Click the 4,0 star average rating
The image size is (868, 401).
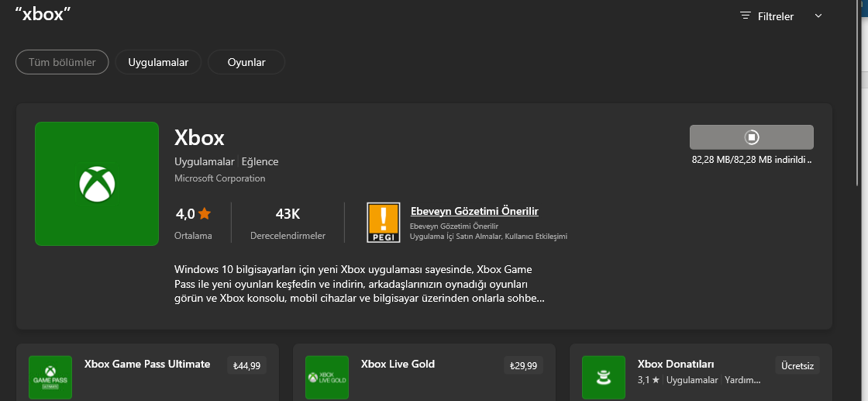(193, 213)
